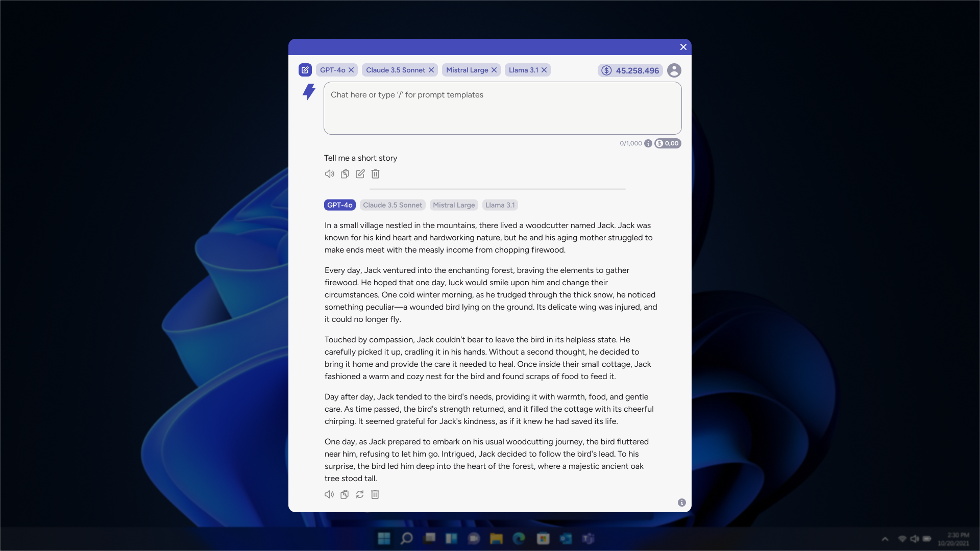Viewport: 980px width, 551px height.
Task: Close the Llama 3.1 model tab
Action: [544, 70]
